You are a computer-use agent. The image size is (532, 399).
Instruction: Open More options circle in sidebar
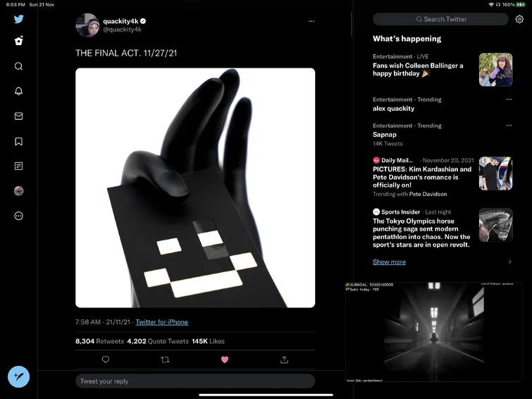[18, 216]
